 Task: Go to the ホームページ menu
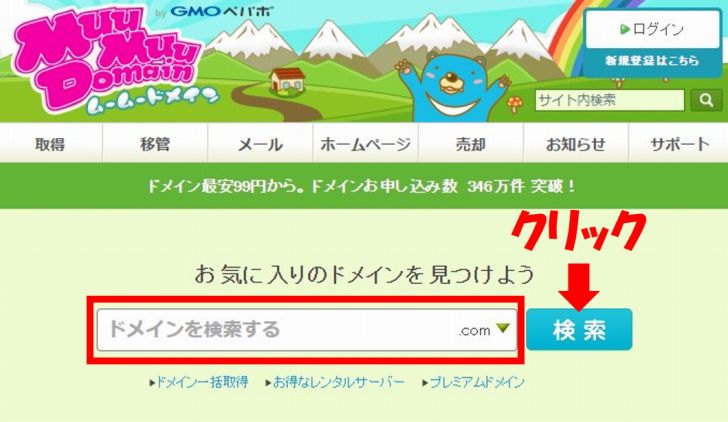pos(365,144)
